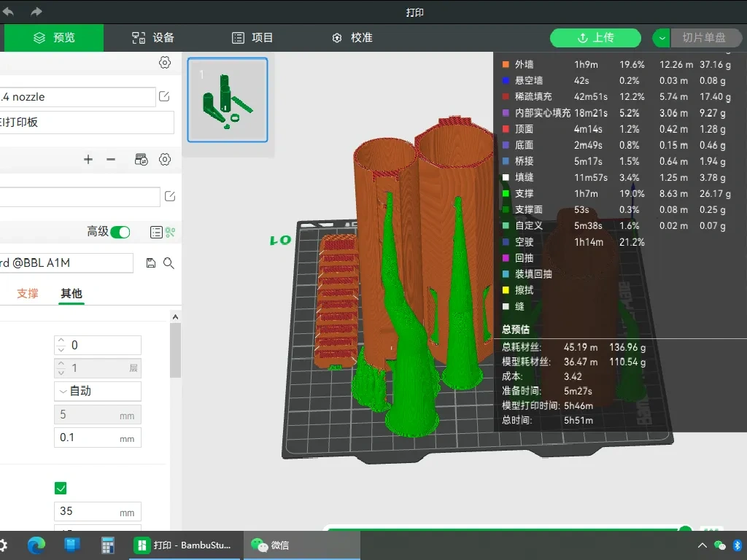This screenshot has height=560, width=747.
Task: Click the 上传 upload button
Action: point(595,38)
